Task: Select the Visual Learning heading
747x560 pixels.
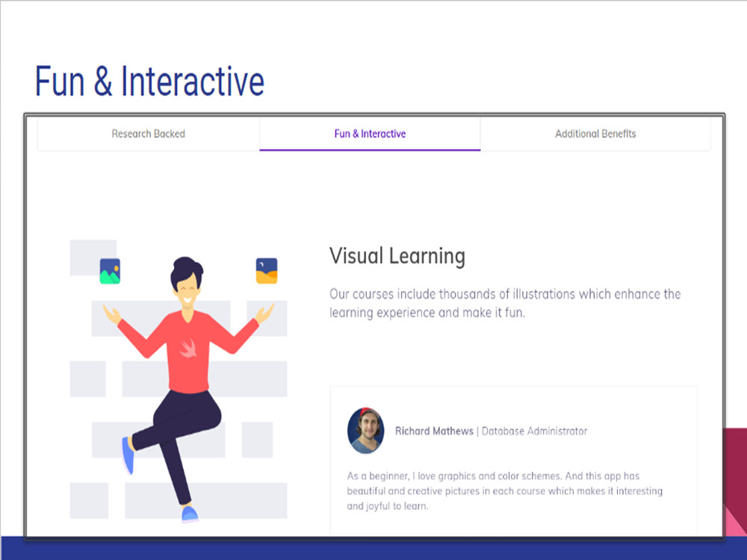Action: [x=397, y=255]
